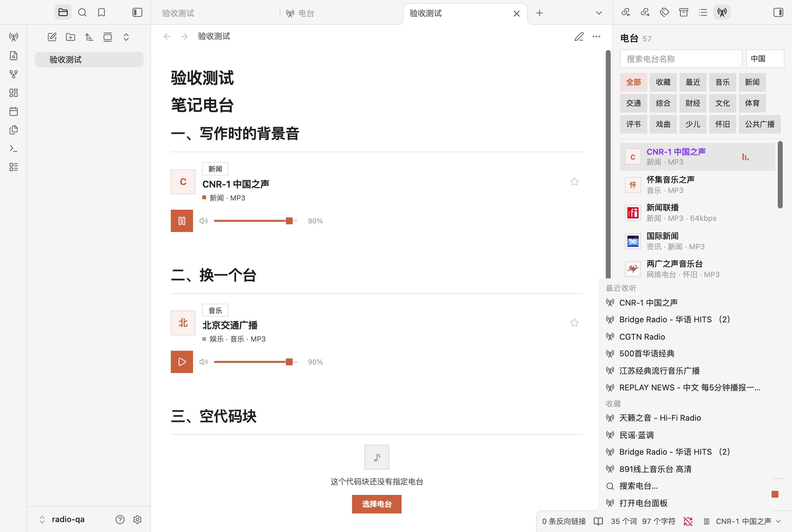Screen dimensions: 792x532
Task: Open the file explorer folder icon
Action: coord(63,13)
